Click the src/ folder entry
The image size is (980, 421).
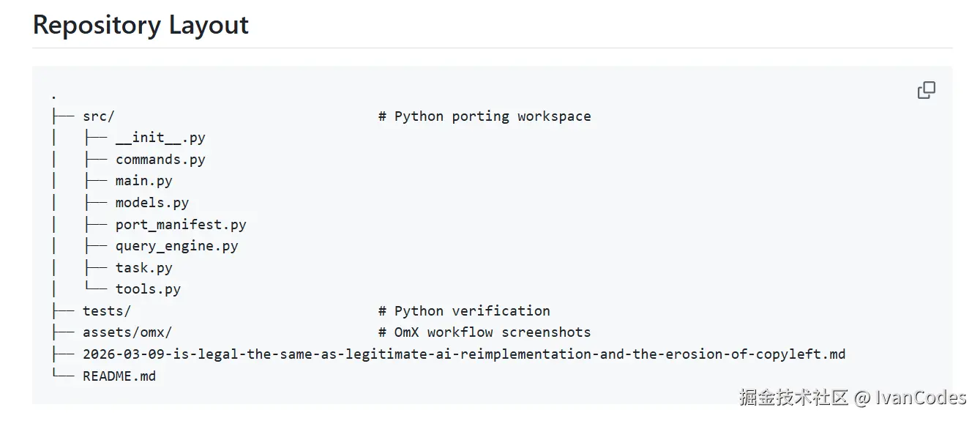[x=99, y=116]
